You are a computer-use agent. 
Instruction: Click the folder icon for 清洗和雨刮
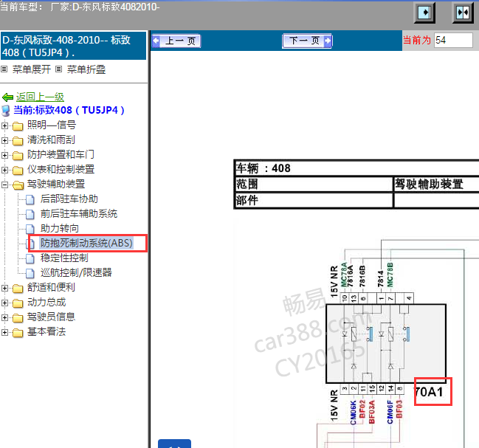(x=18, y=141)
